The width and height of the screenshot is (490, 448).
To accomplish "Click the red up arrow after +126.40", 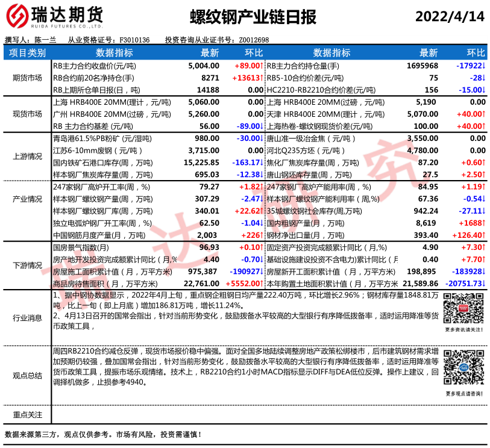I will pyautogui.click(x=484, y=235).
